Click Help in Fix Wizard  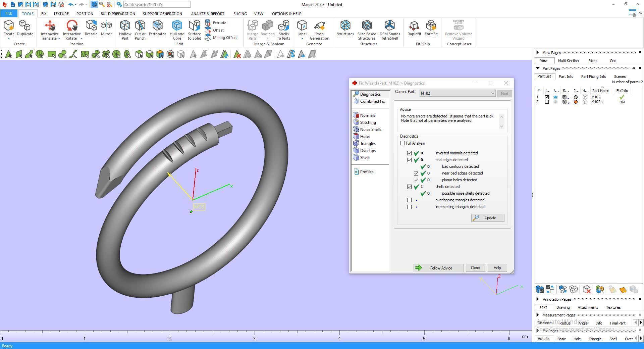point(497,268)
